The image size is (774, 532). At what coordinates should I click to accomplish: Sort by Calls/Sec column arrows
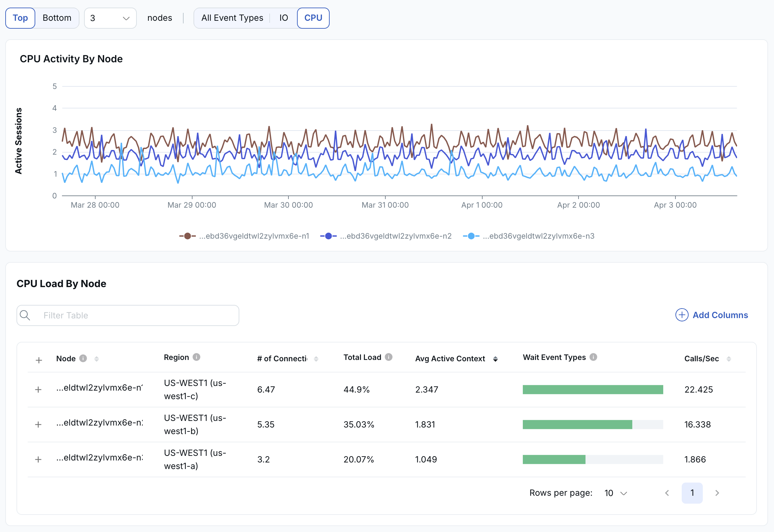tap(729, 359)
